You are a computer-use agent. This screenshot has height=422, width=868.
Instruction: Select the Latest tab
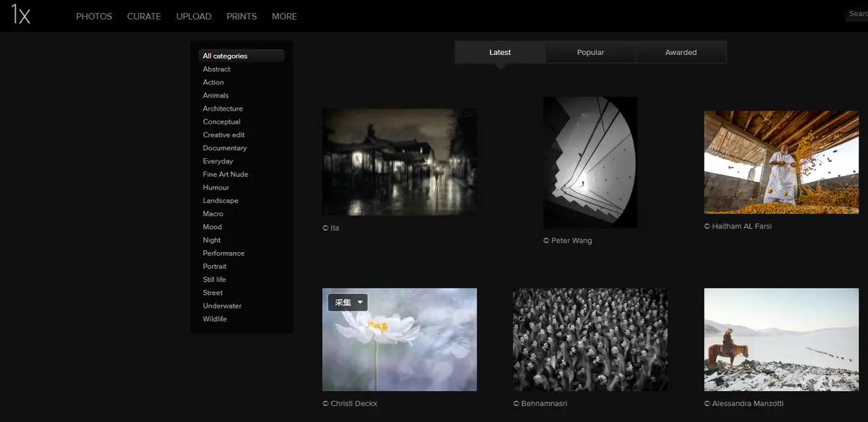pyautogui.click(x=500, y=53)
